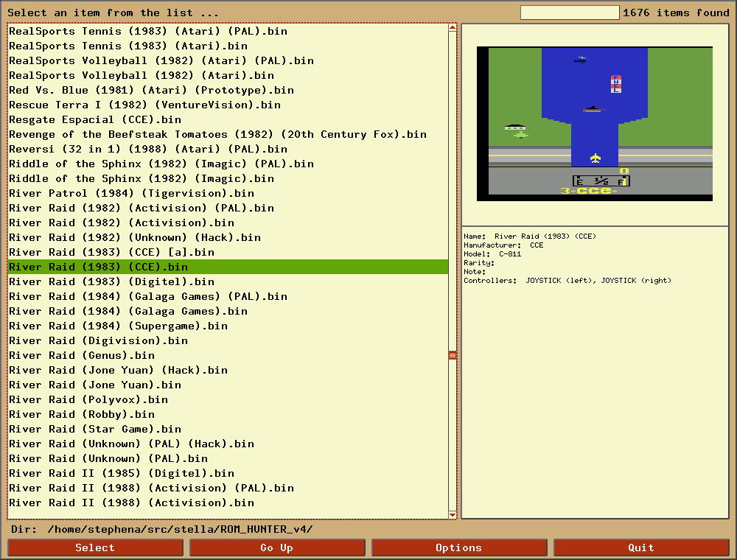Choose RealSports Tennis (1983) (Atari) (PAL).bin
737x560 pixels.
(x=148, y=31)
